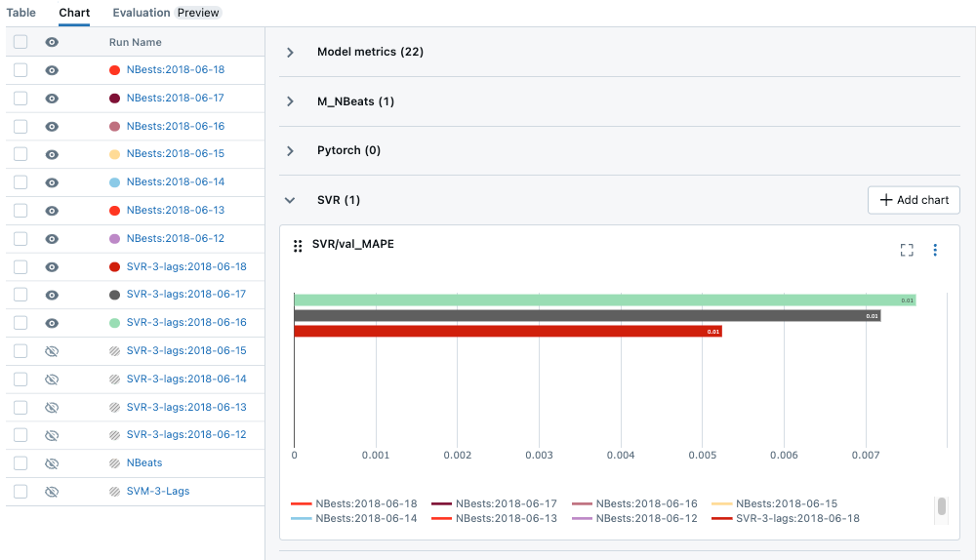Hide the NBests:2018-06-18 run with eye icon
Image resolution: width=976 pixels, height=560 pixels.
pyautogui.click(x=52, y=70)
